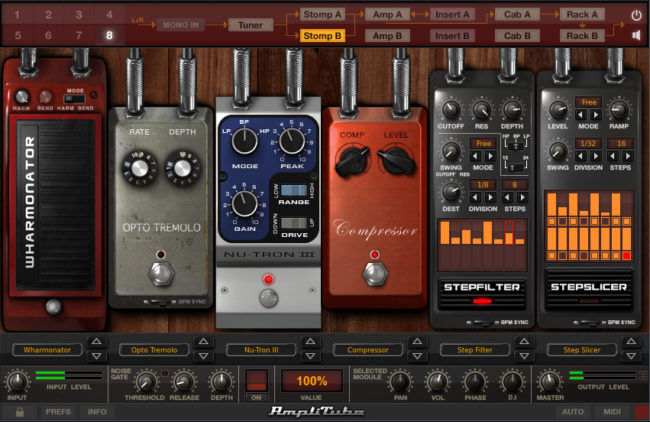Click Step Slicer RAMP knob
Screen dimensions: 650x422
[x=618, y=110]
